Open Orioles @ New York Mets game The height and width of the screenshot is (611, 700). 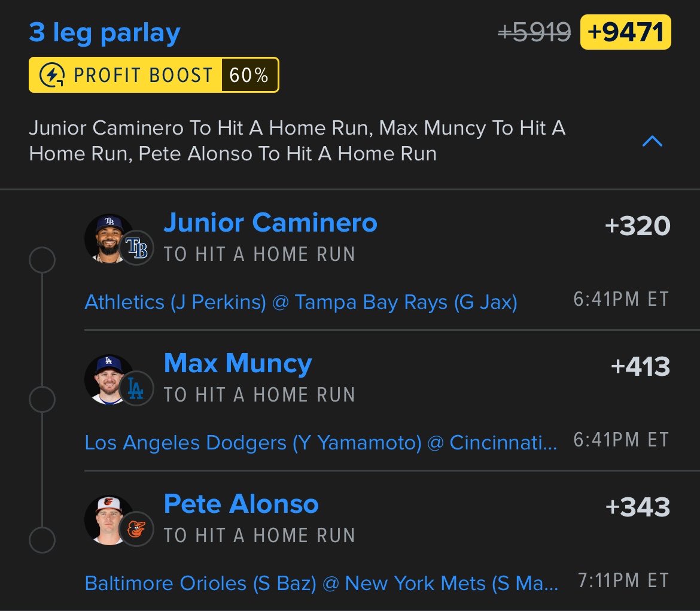click(321, 583)
